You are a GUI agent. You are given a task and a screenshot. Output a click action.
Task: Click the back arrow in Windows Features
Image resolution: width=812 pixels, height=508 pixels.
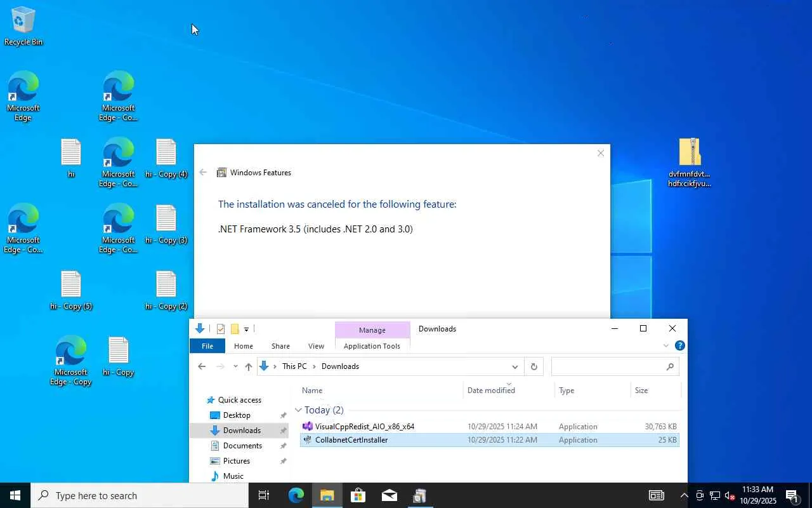coord(203,173)
